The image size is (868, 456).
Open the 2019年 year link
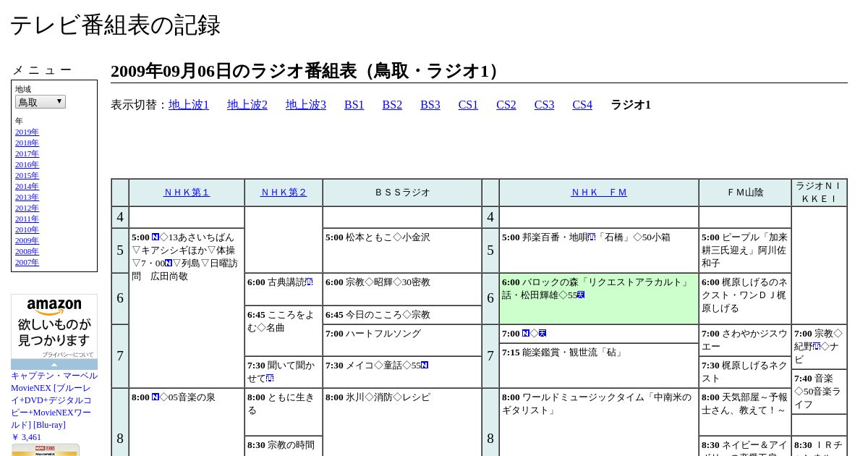coord(27,132)
